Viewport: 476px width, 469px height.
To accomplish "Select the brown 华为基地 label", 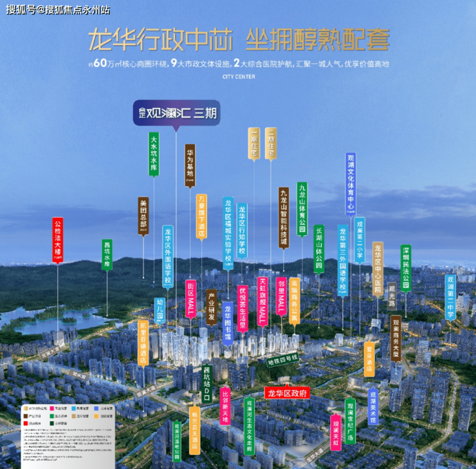I will pos(190,165).
